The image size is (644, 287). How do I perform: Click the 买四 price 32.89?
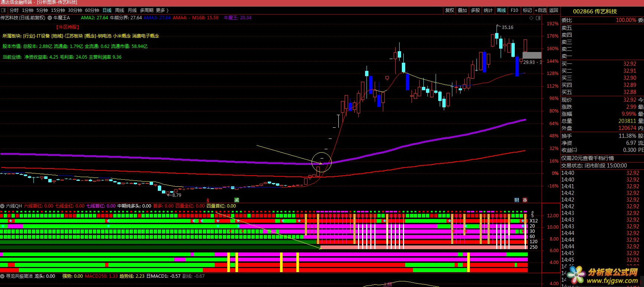coord(630,85)
